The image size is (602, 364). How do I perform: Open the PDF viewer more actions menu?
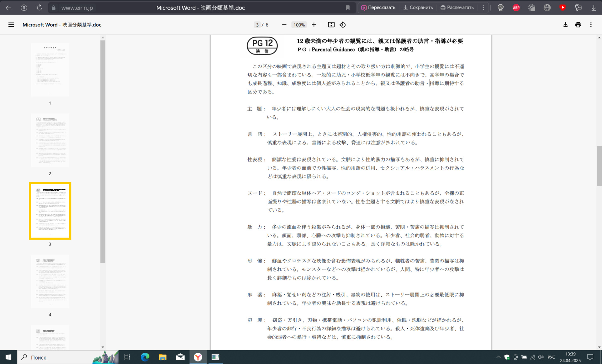coord(591,25)
